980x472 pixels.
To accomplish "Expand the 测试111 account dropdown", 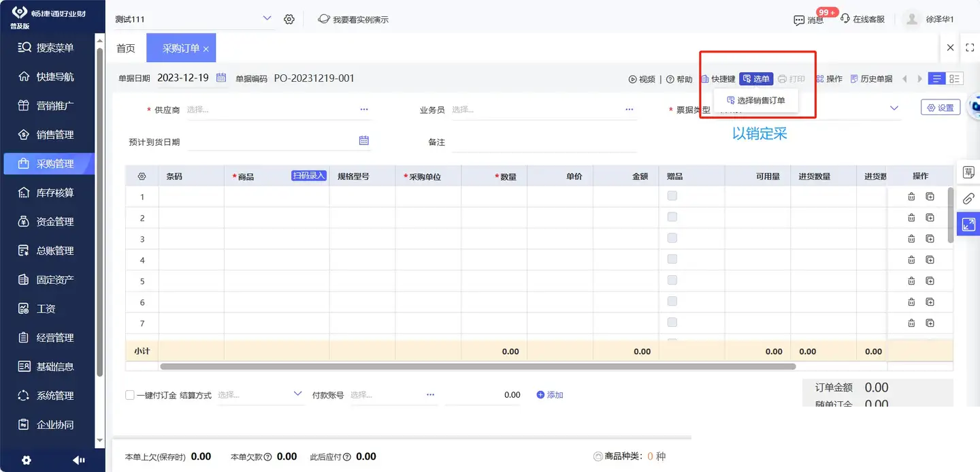I will 267,19.
